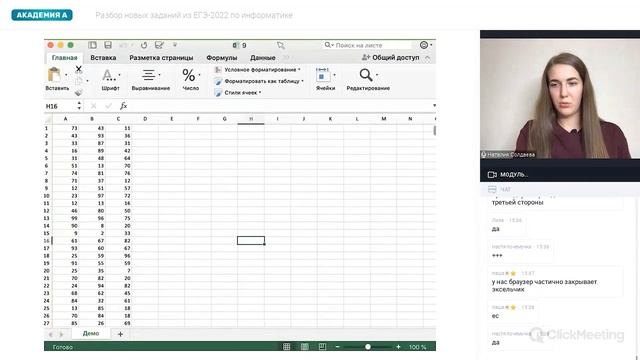Click the smiley feedback icon
This screenshot has height=360, width=640.
click(x=424, y=45)
